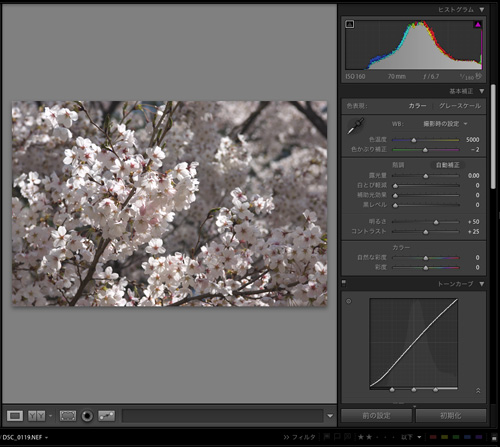
Task: Open WB 撮影時の設定 dropdown
Action: coord(445,124)
